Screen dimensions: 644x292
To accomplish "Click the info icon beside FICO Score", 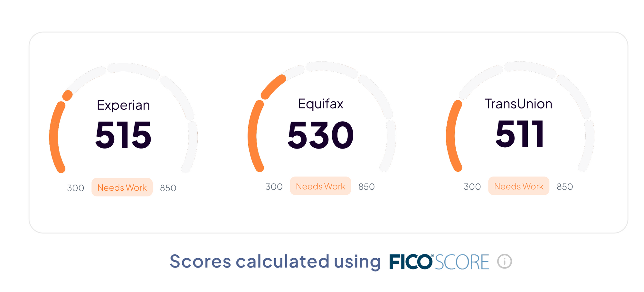I will (504, 261).
